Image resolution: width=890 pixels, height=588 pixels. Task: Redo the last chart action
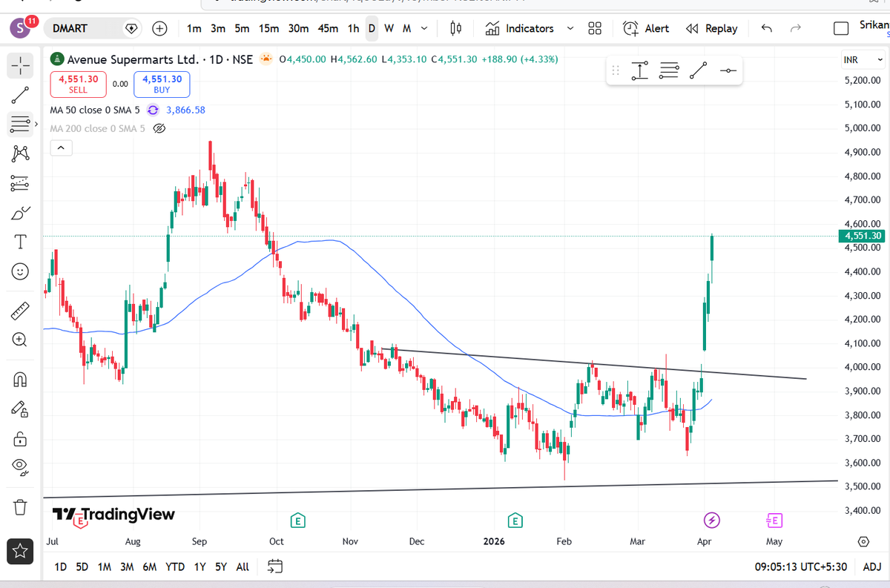tap(796, 28)
